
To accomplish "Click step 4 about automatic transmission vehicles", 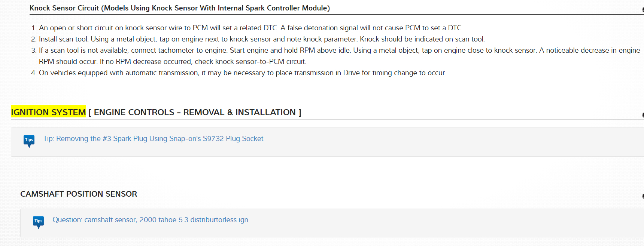I will [242, 73].
